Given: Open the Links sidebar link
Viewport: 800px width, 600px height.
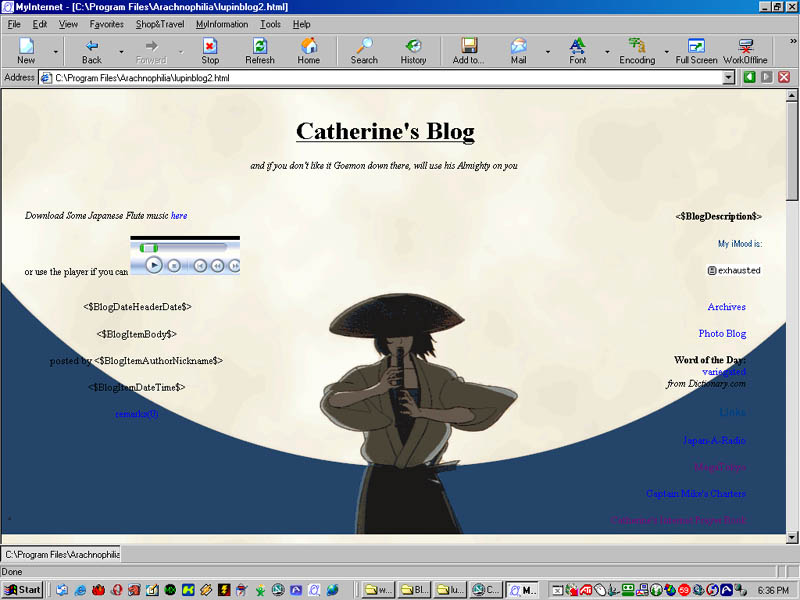Looking at the screenshot, I should [733, 412].
